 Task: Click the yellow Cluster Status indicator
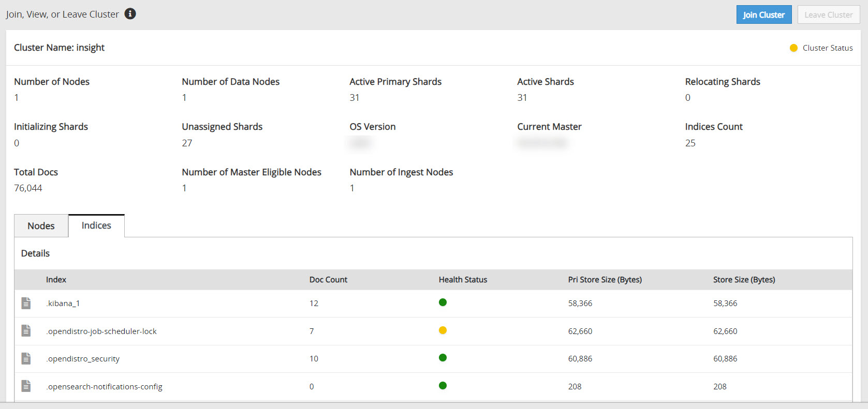click(x=793, y=48)
